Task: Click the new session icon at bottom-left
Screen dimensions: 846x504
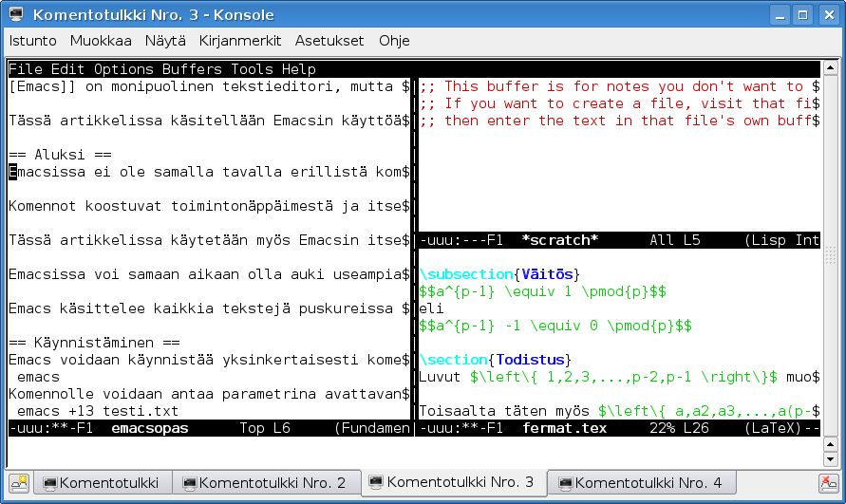Action: (x=19, y=483)
